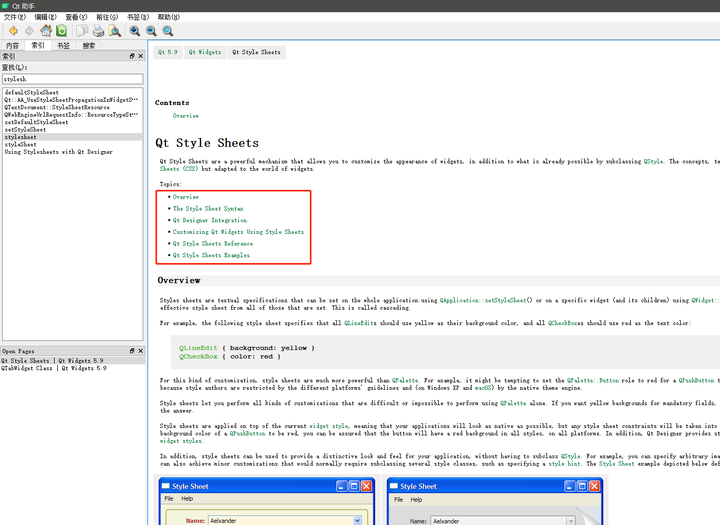
Task: Switch to the 搜索 tab
Action: coord(89,45)
